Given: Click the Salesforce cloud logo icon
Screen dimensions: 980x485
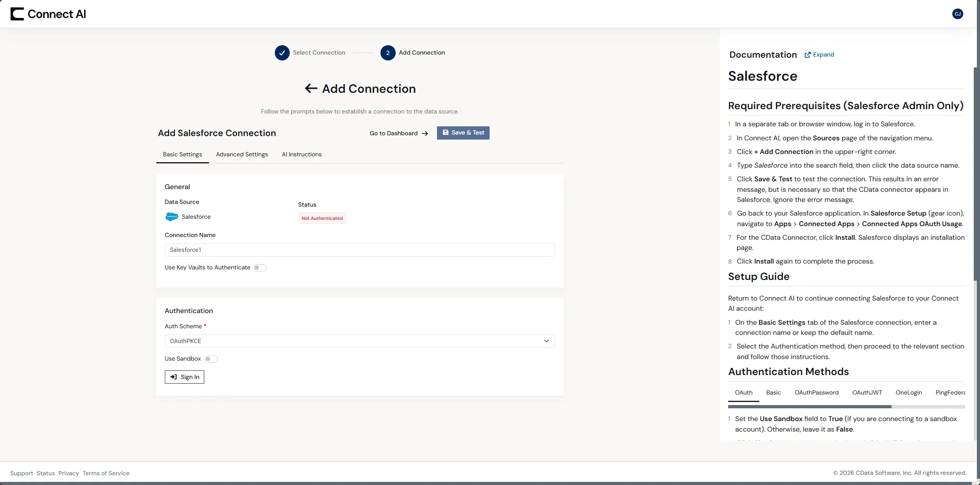Looking at the screenshot, I should coord(172,217).
